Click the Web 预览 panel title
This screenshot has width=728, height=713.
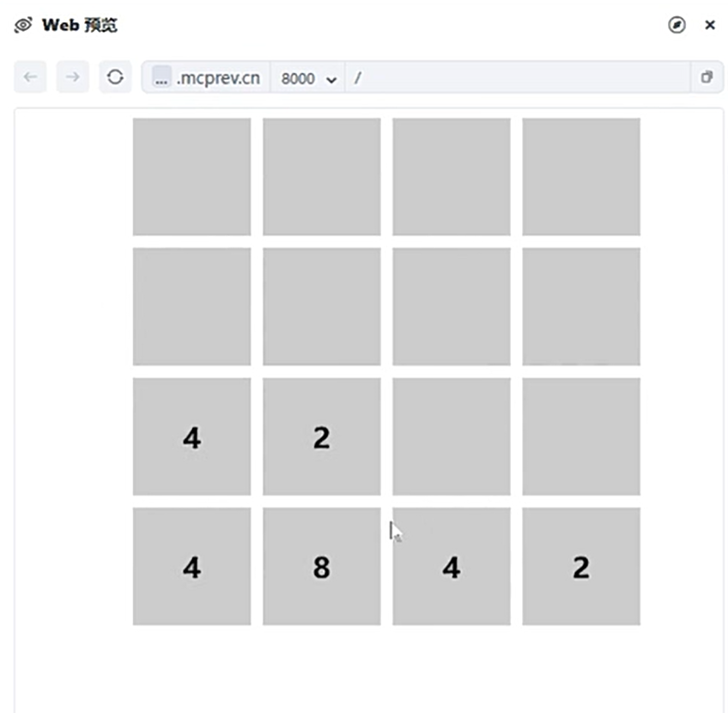79,25
